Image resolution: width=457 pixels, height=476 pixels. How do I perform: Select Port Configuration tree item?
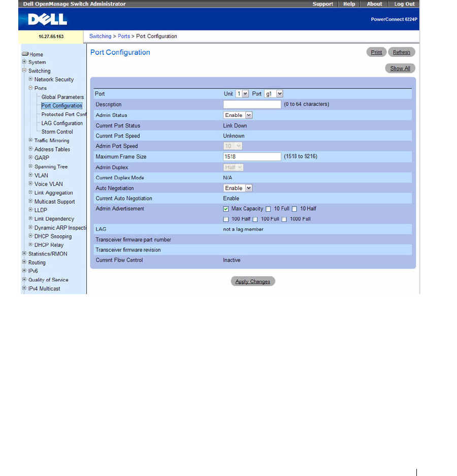[x=61, y=105]
